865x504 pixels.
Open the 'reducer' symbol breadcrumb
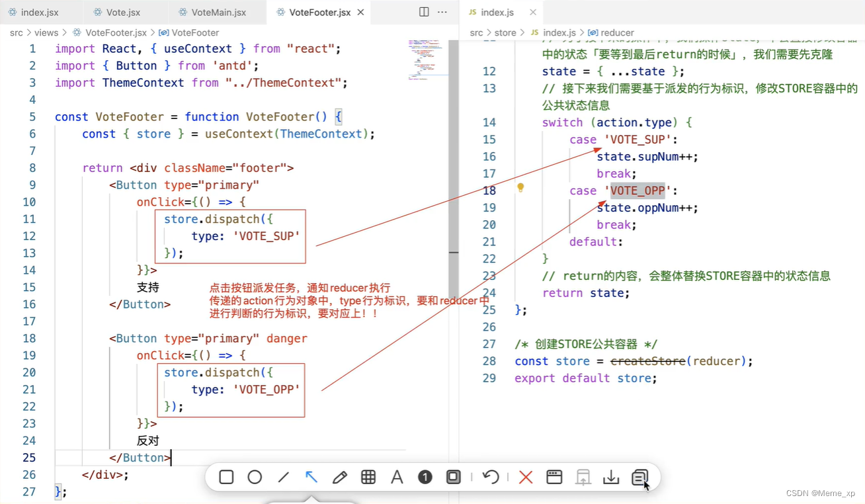coord(617,32)
